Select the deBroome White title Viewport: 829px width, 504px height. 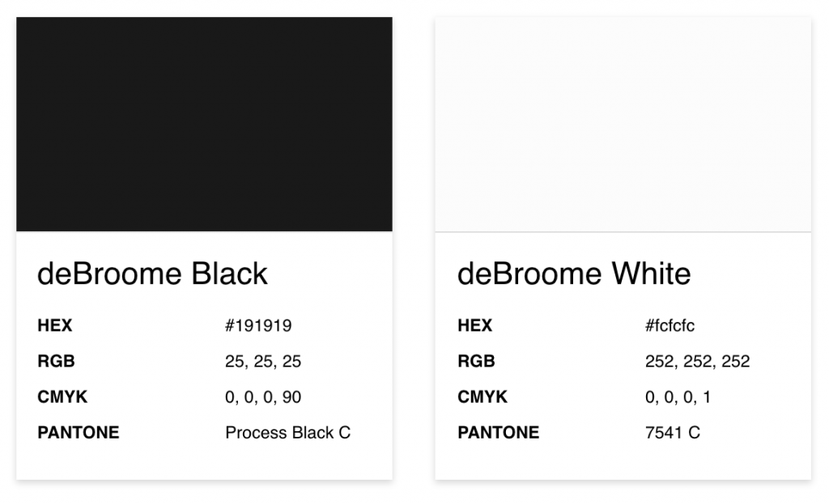click(x=574, y=273)
